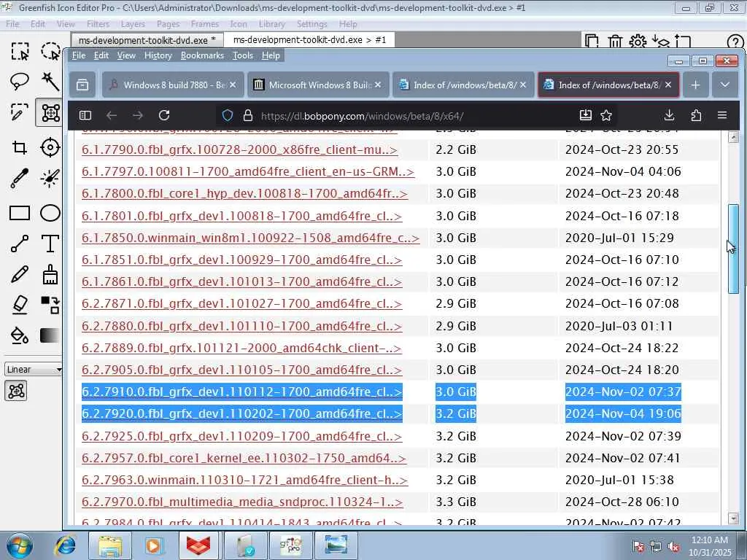Image resolution: width=747 pixels, height=560 pixels.
Task: Launch Internet Explorer from the taskbar
Action: pyautogui.click(x=65, y=545)
